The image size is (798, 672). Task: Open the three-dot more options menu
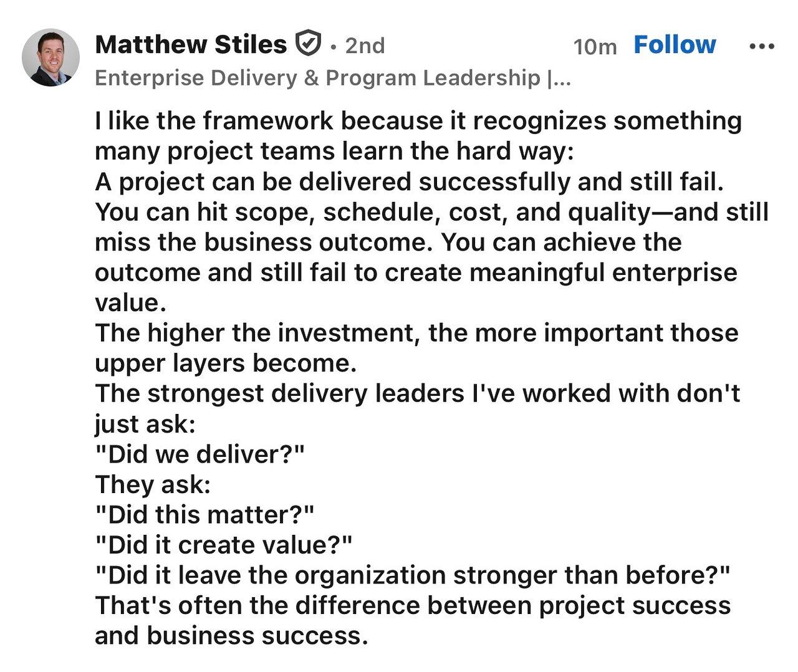761,46
